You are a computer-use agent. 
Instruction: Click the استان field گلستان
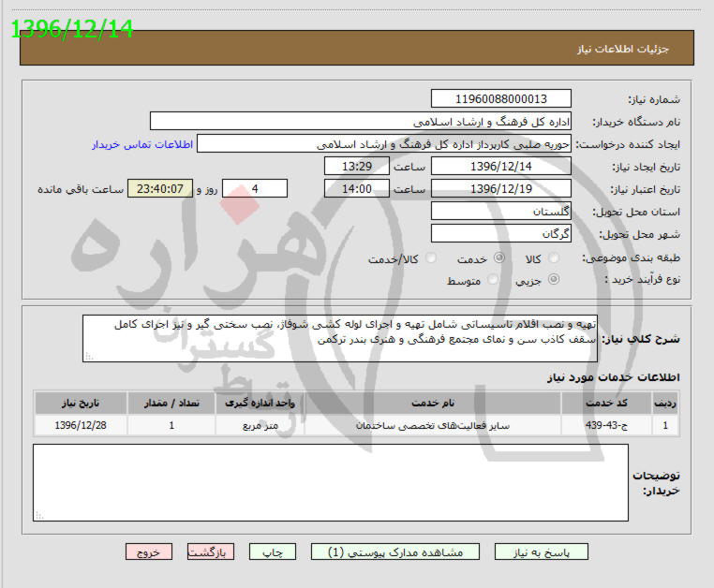click(x=501, y=212)
